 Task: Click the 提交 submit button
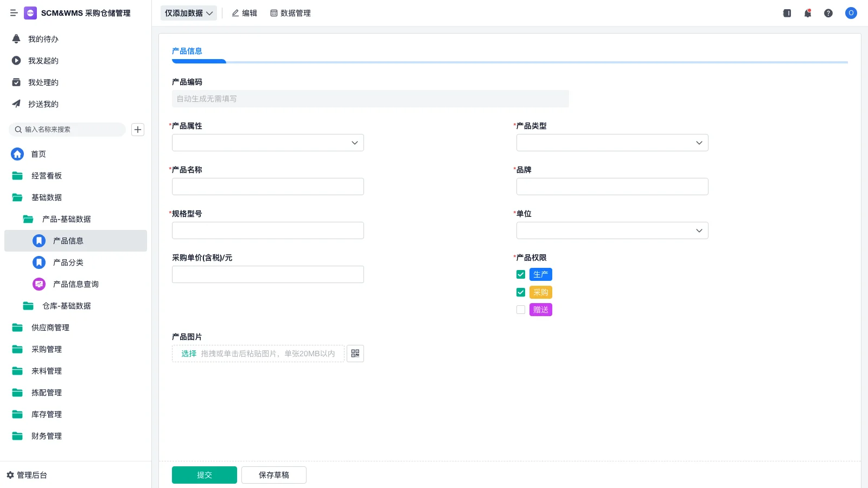[x=205, y=475]
